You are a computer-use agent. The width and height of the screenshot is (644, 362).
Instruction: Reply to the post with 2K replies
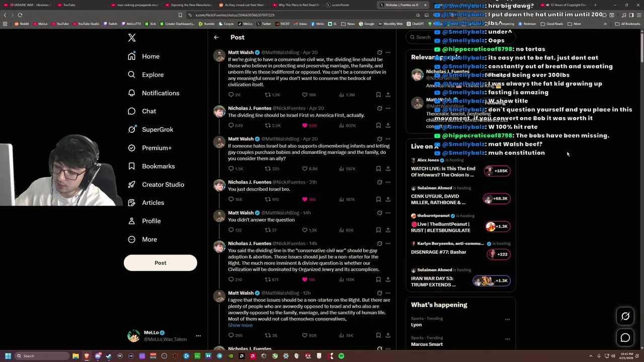(x=234, y=95)
